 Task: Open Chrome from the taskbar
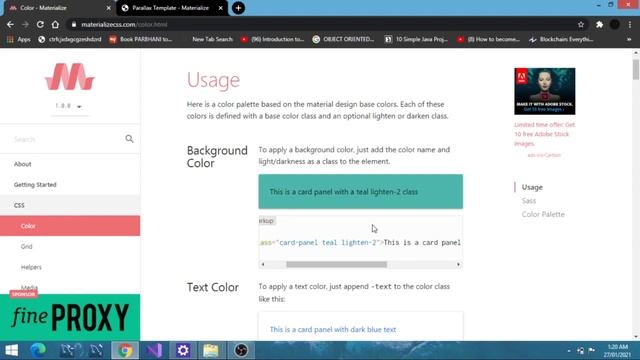click(125, 350)
